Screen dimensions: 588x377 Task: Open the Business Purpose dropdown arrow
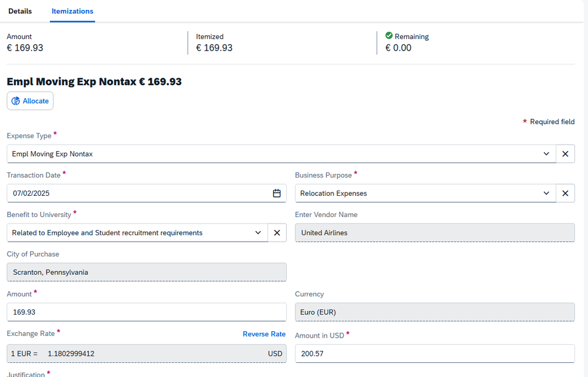(x=547, y=193)
